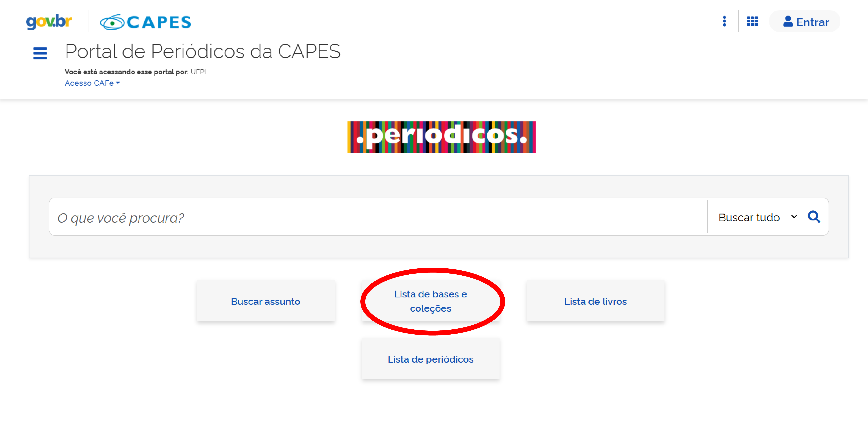Click the small caret after Acesso CAFe
Viewport: 868px width, 434px height.
(x=118, y=83)
